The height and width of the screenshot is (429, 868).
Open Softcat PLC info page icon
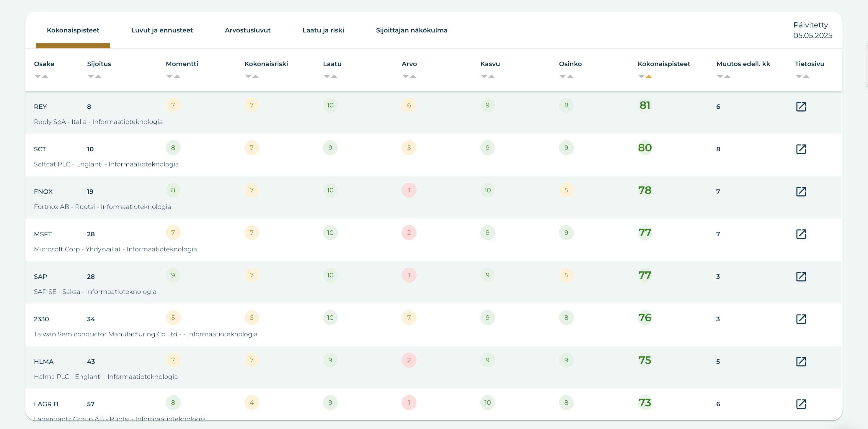[x=801, y=149]
